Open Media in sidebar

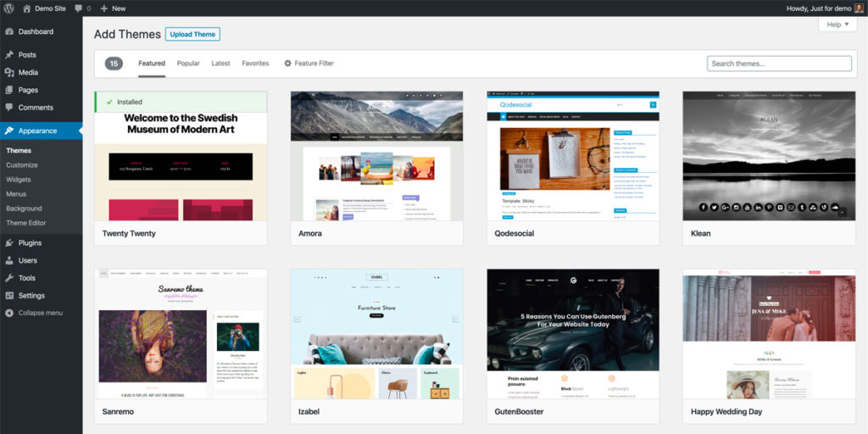point(28,73)
